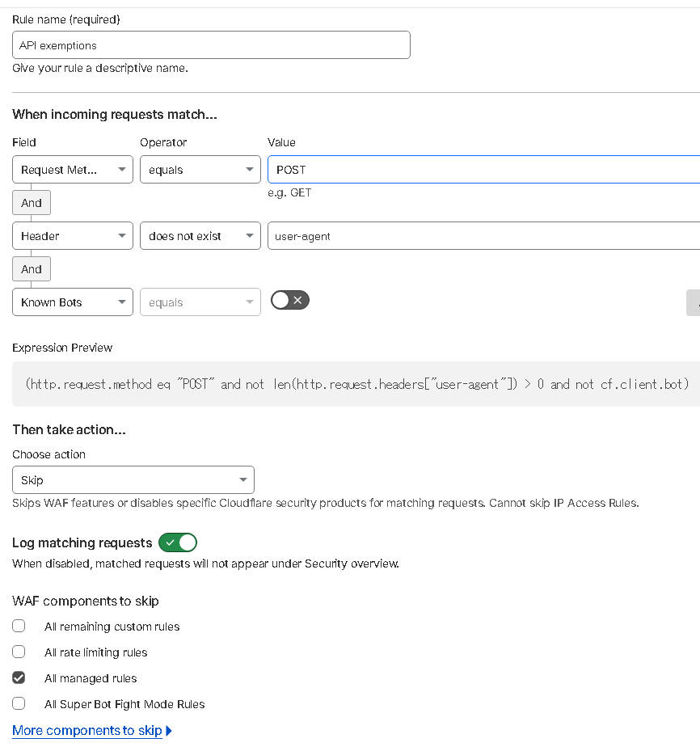The height and width of the screenshot is (747, 700).
Task: Open the does not exist operator dropdown
Action: (200, 236)
